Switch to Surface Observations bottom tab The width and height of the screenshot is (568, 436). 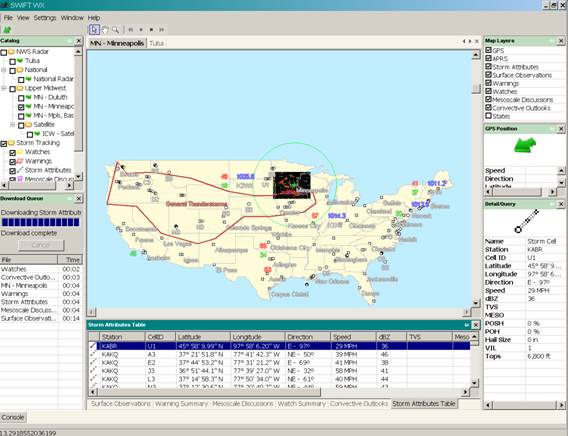[121, 403]
